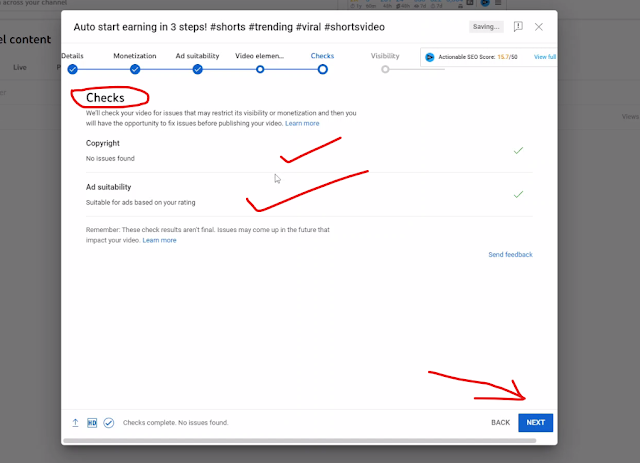The height and width of the screenshot is (463, 640).
Task: Click the upload arrow status icon
Action: click(x=76, y=423)
